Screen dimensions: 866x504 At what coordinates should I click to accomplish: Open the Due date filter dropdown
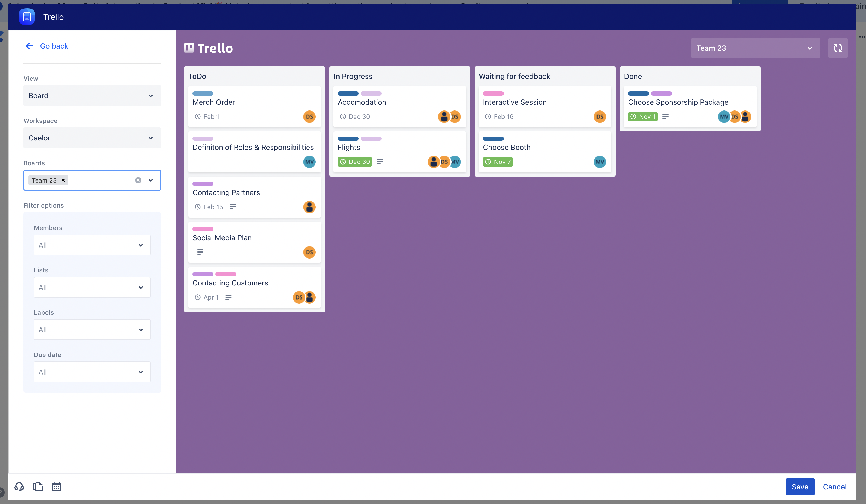tap(92, 372)
